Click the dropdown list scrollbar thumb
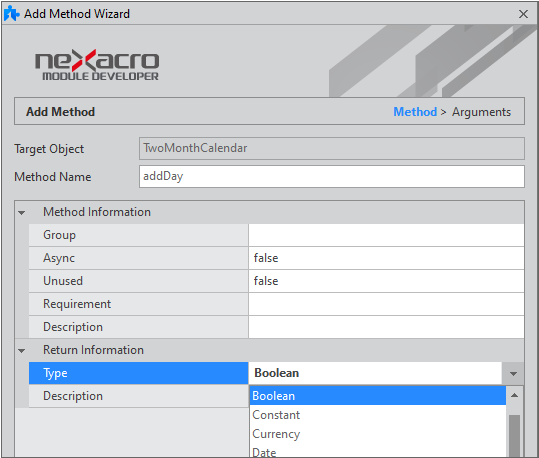Screen dimensions: 539x458 [514, 436]
